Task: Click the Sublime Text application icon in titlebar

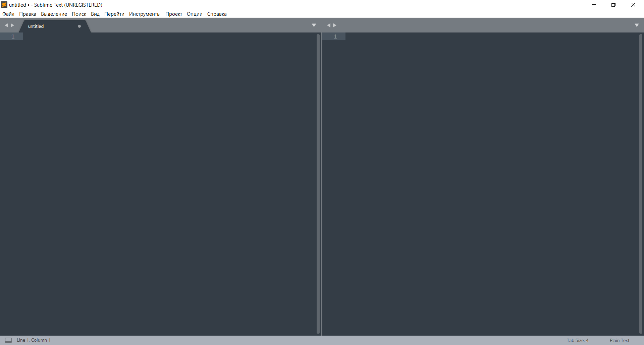Action: (4, 5)
